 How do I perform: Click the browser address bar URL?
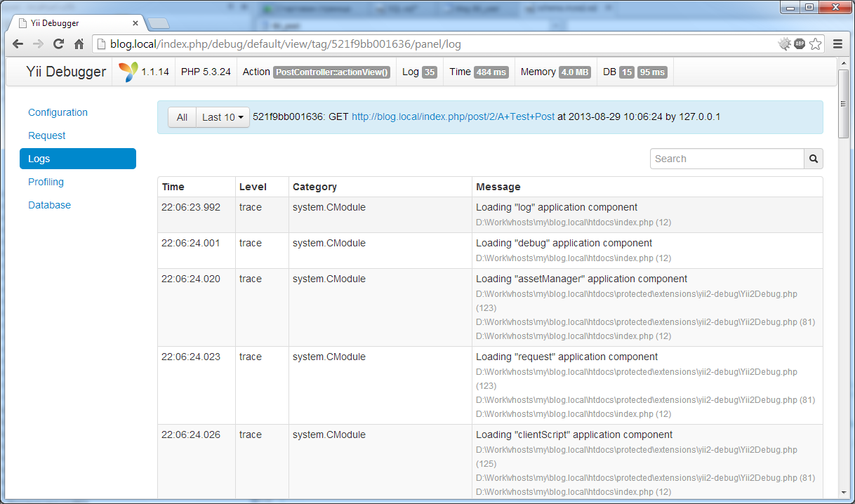286,44
